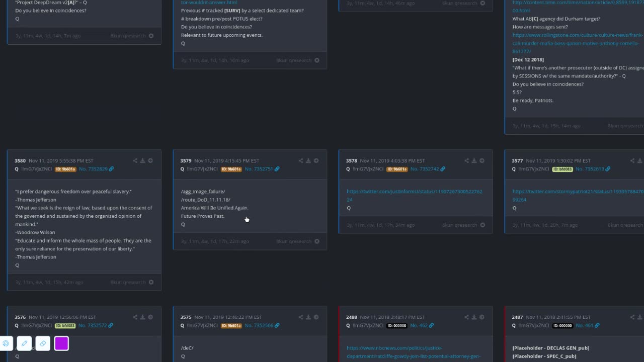Click the download icon on post 3578

click(x=474, y=161)
